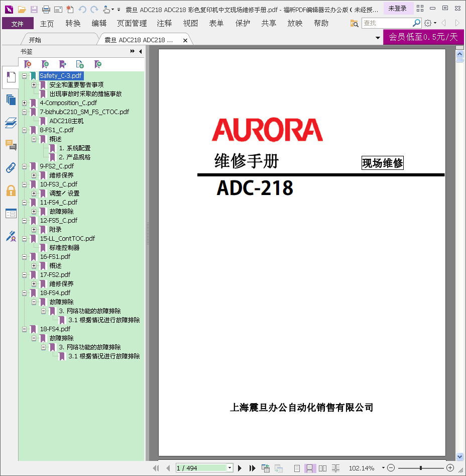
Task: Open the Bookmarks panel in the sidebar
Action: [x=11, y=77]
